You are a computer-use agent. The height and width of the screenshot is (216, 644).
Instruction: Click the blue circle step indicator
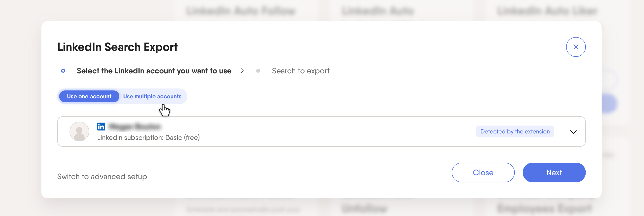pos(63,71)
